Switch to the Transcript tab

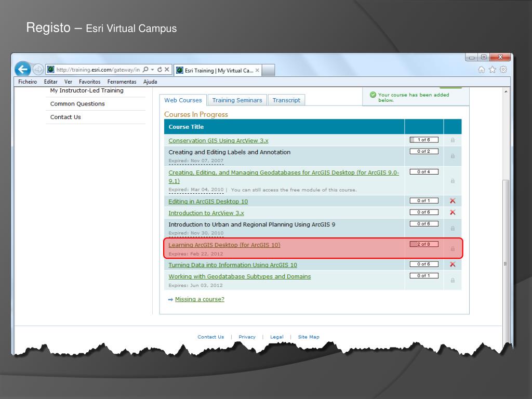click(286, 100)
